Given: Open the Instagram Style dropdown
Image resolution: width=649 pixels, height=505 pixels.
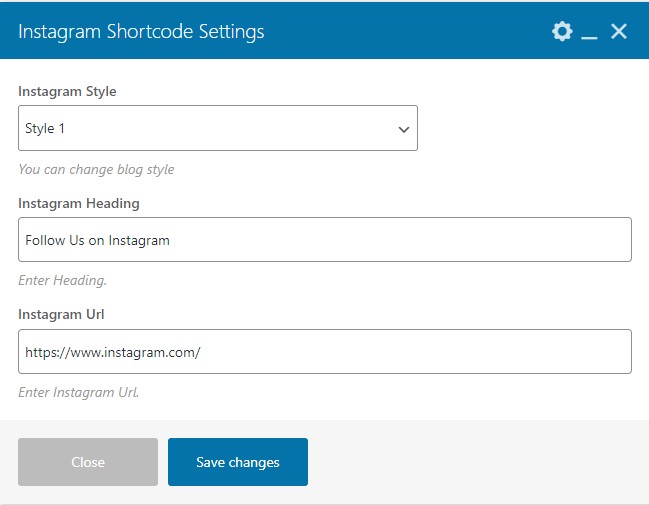Looking at the screenshot, I should pos(218,128).
